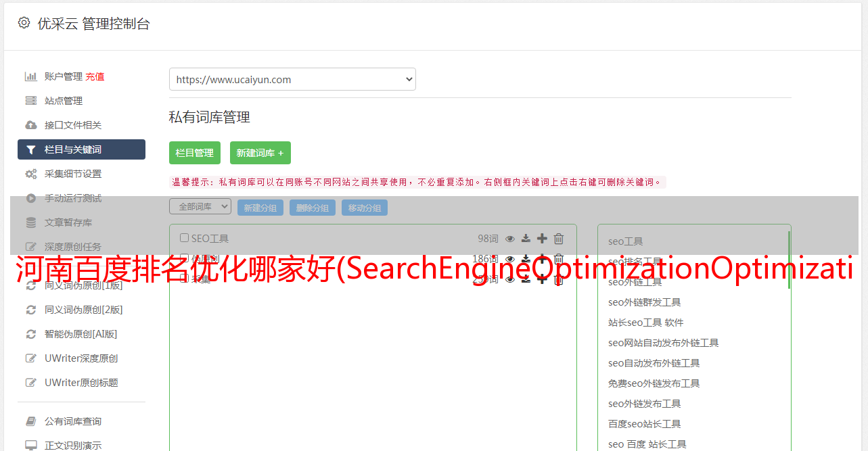Delete the SEO工具 library with trash icon

pyautogui.click(x=559, y=239)
